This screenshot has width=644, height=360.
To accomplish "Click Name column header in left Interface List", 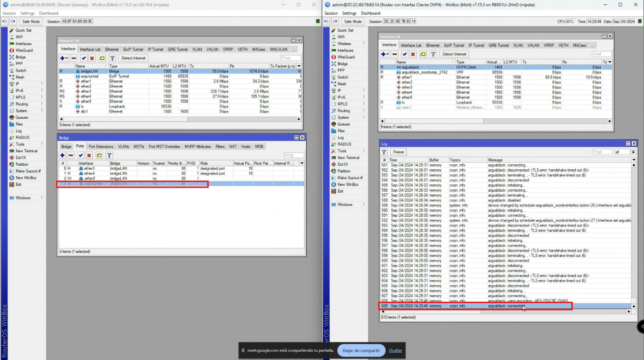I will coord(91,66).
